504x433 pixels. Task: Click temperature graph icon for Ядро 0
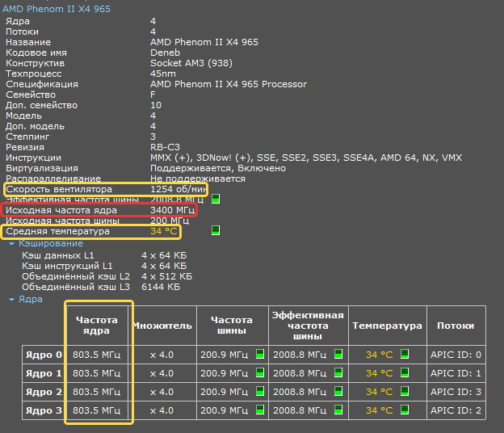coord(405,354)
